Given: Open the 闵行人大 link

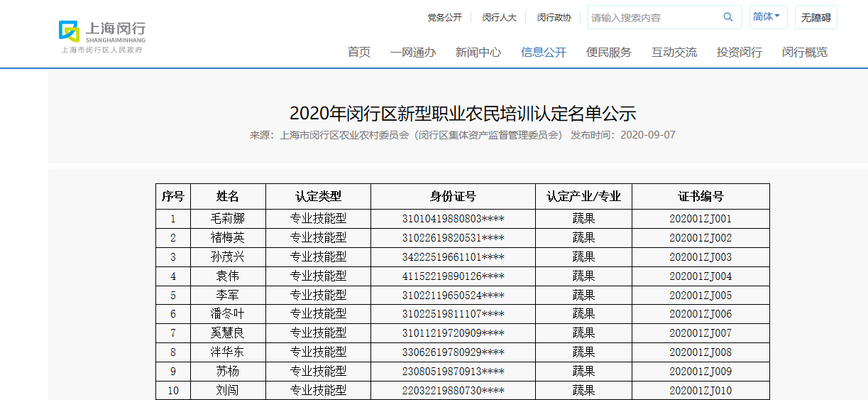Looking at the screenshot, I should tap(499, 18).
